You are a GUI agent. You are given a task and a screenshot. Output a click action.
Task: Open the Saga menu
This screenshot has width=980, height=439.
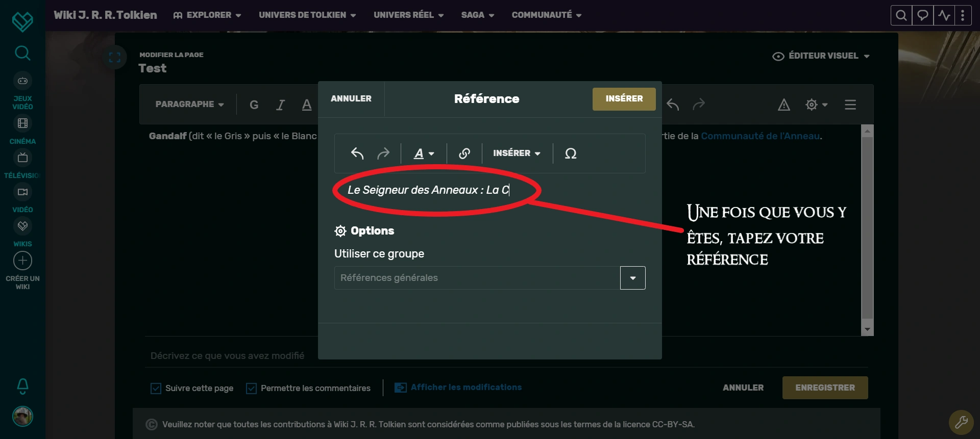coord(478,15)
